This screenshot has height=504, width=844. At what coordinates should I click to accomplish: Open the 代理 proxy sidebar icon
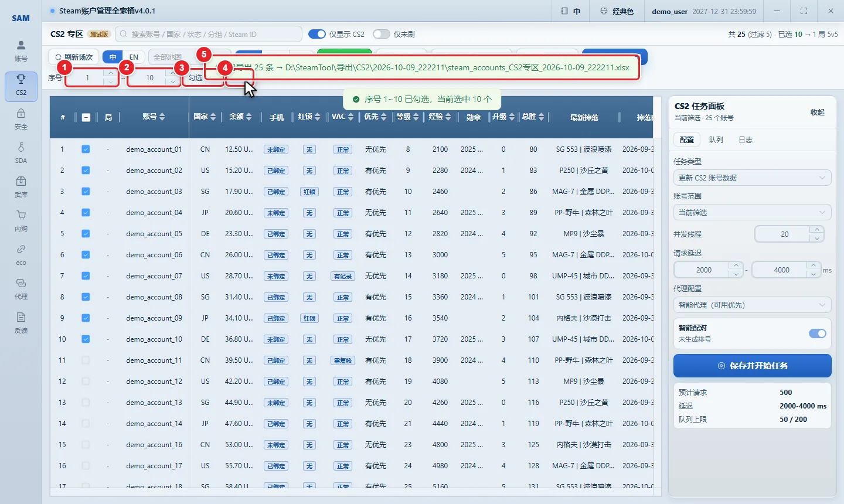(21, 289)
